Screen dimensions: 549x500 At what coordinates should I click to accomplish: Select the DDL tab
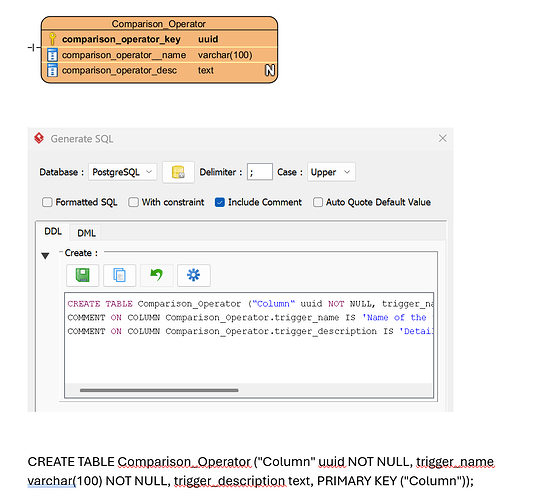tap(53, 231)
